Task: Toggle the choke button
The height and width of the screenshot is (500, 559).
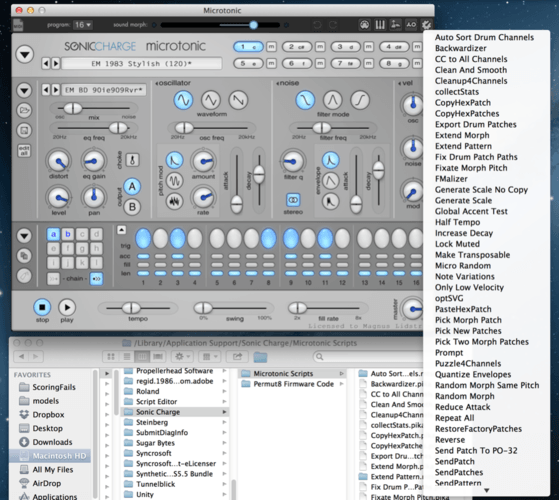Action: point(132,160)
